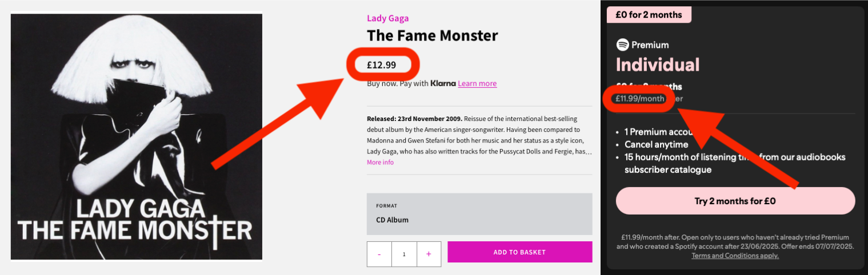Viewport: 868px width, 275px height.
Task: Click The Fame Monster product title
Action: tap(433, 35)
